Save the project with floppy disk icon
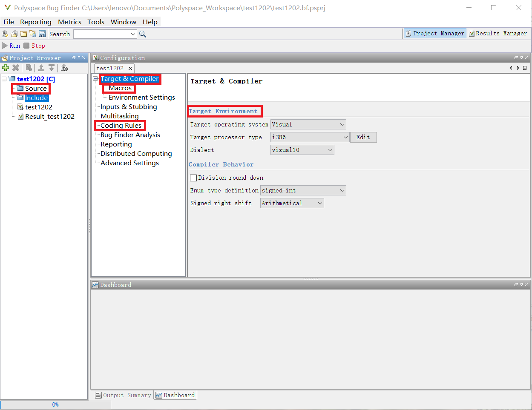Viewport: 532px width, 410px height. (42, 34)
